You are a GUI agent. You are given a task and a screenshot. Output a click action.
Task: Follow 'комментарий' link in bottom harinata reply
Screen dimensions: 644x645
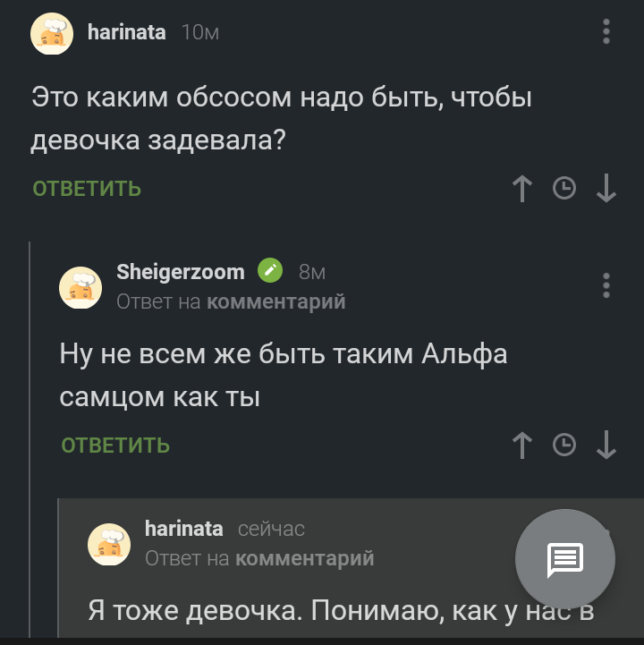click(x=304, y=559)
